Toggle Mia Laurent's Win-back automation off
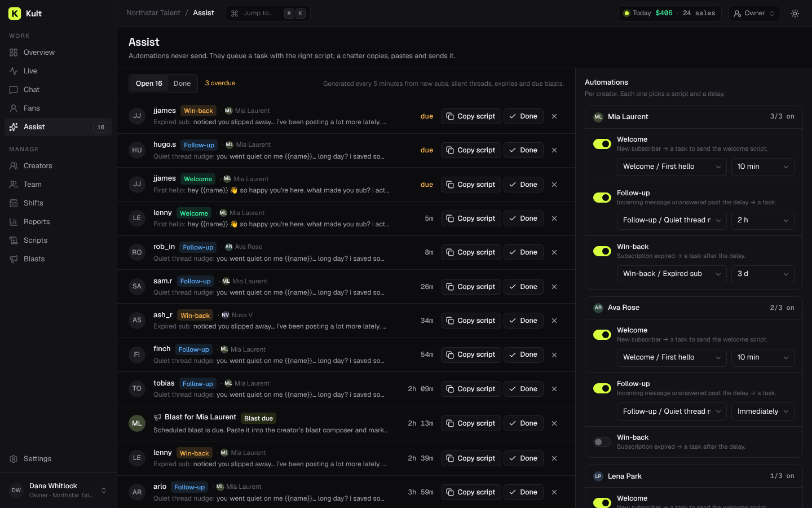The height and width of the screenshot is (508, 812). 602,251
